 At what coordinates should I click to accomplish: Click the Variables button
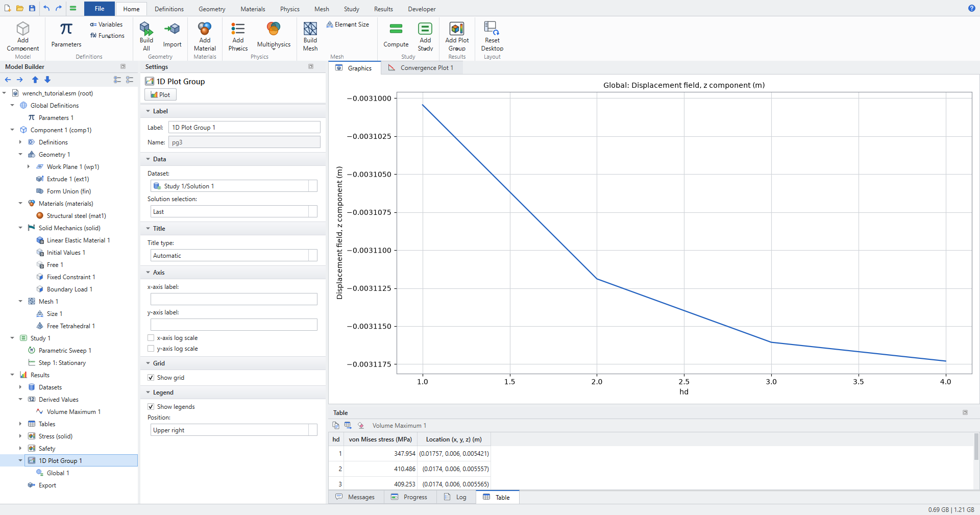106,24
